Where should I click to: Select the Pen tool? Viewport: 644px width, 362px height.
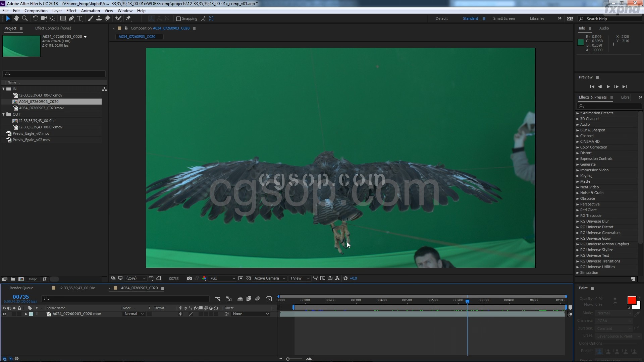[x=71, y=18]
